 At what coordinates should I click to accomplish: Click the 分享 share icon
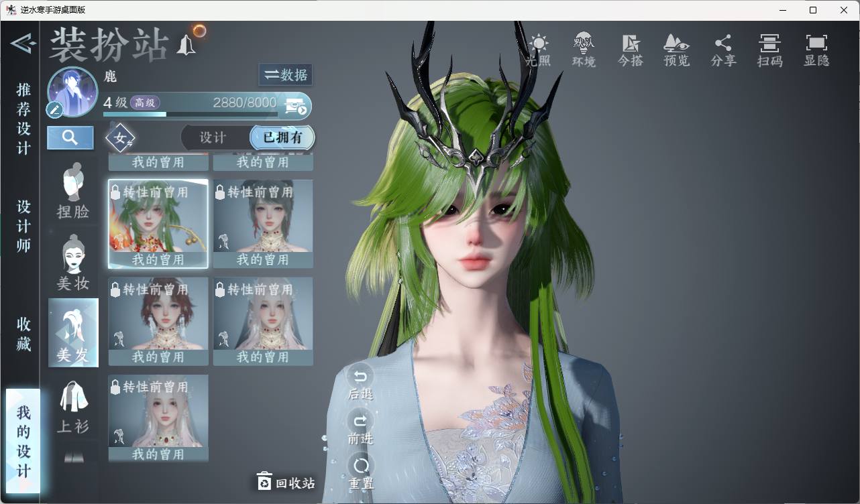(x=723, y=50)
